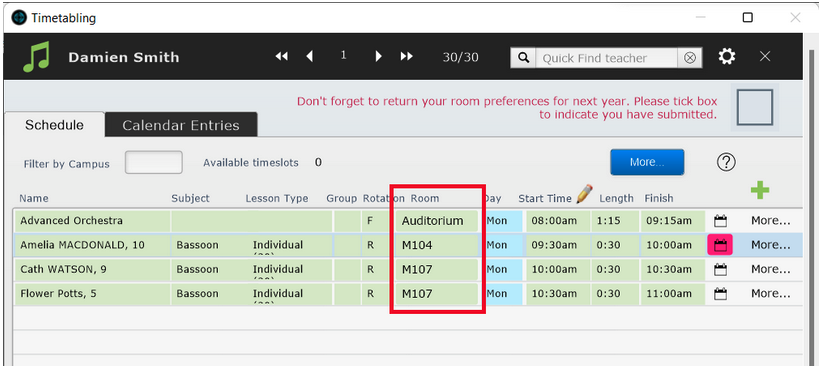Image resolution: width=823 pixels, height=366 pixels.
Task: Maximize the Timetabling window
Action: 747,17
